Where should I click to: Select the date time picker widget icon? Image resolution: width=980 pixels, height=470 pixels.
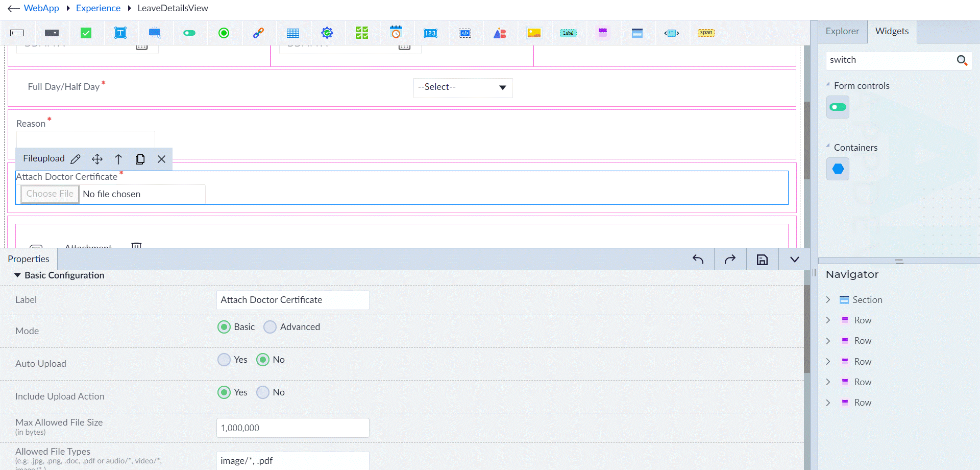click(x=396, y=33)
